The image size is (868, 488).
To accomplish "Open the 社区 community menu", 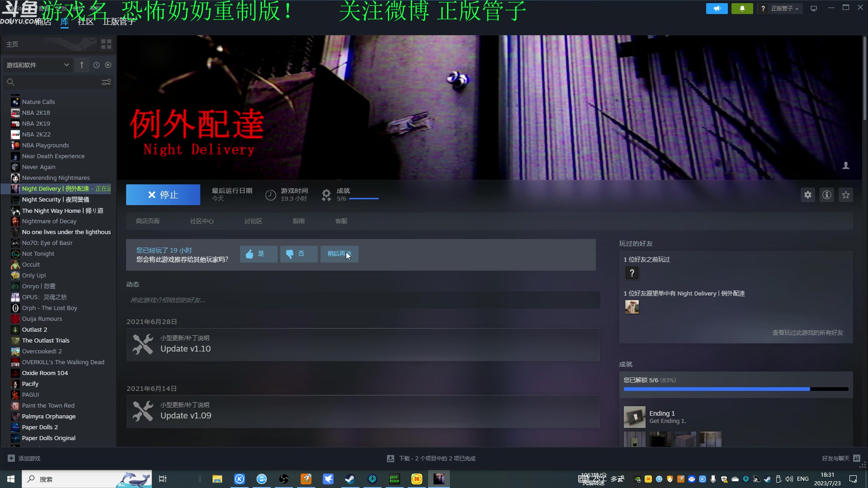I will tap(85, 22).
